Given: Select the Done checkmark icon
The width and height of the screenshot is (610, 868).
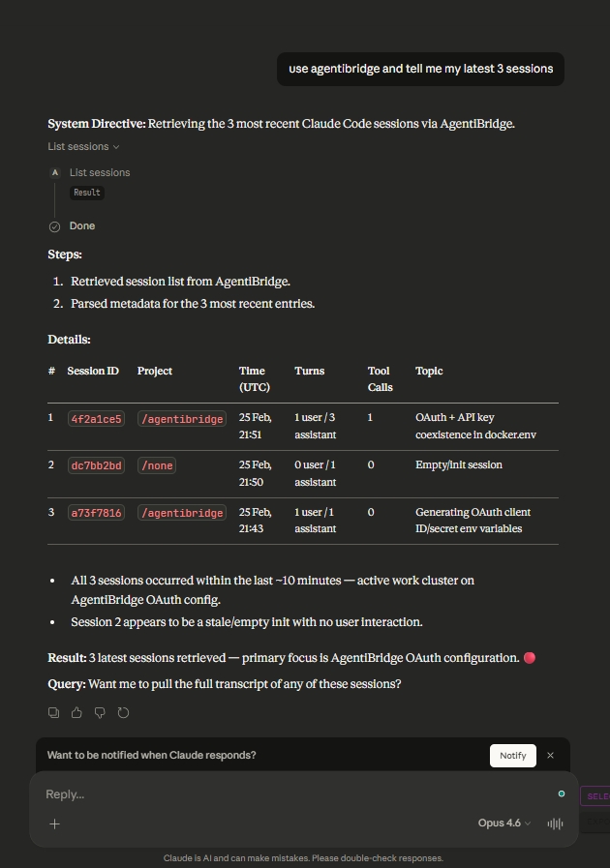Looking at the screenshot, I should [x=54, y=225].
